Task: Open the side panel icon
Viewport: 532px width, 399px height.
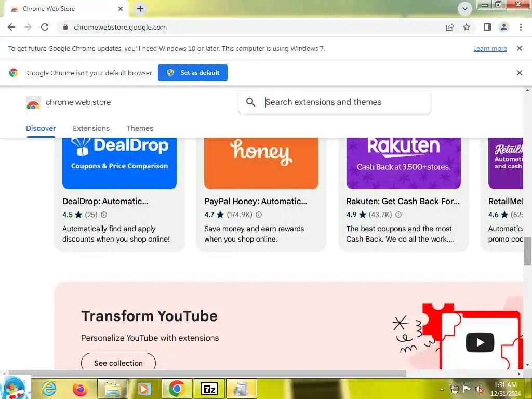Action: pos(487,27)
